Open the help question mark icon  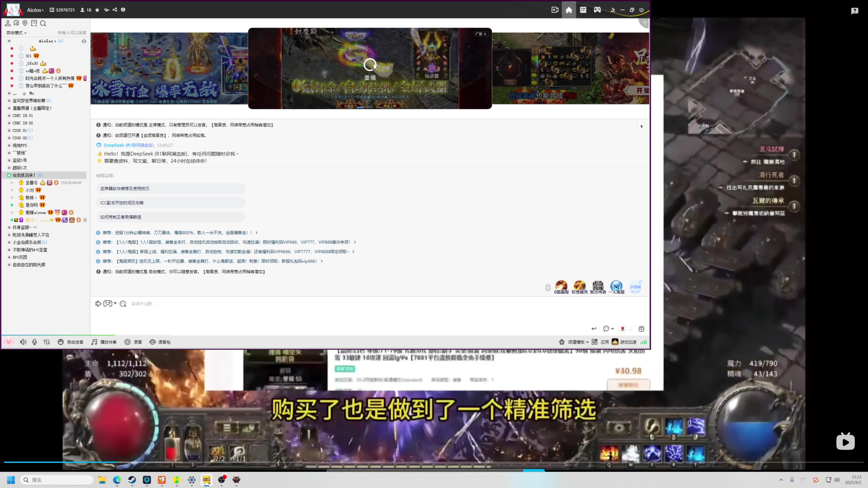point(854,11)
